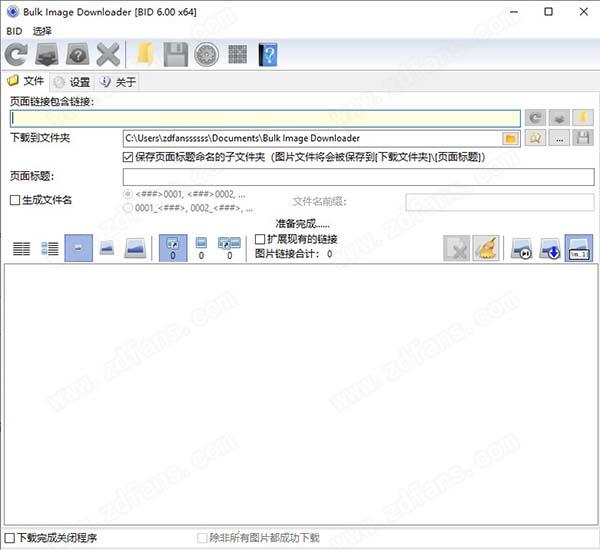The image size is (600, 550).
Task: Toggle the embedded images filter showing 0
Action: pyautogui.click(x=201, y=248)
